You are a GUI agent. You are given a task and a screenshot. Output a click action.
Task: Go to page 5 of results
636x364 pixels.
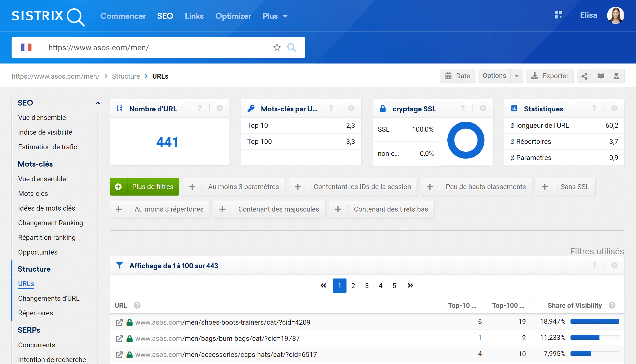pyautogui.click(x=394, y=286)
